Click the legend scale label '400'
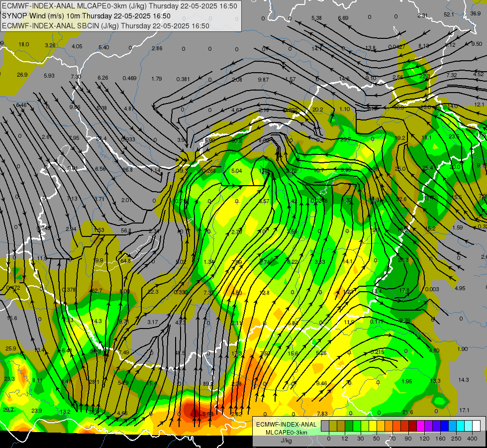487x448 pixels. pos(472,439)
